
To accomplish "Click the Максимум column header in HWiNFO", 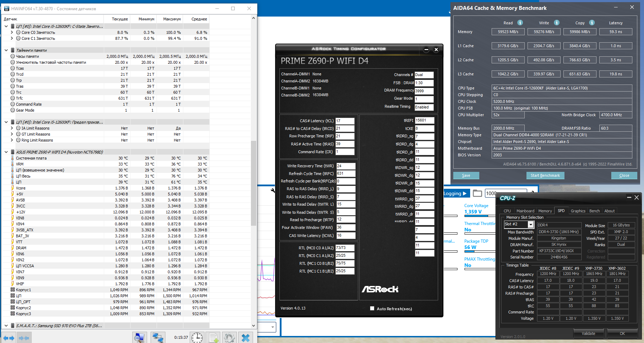I will point(172,19).
